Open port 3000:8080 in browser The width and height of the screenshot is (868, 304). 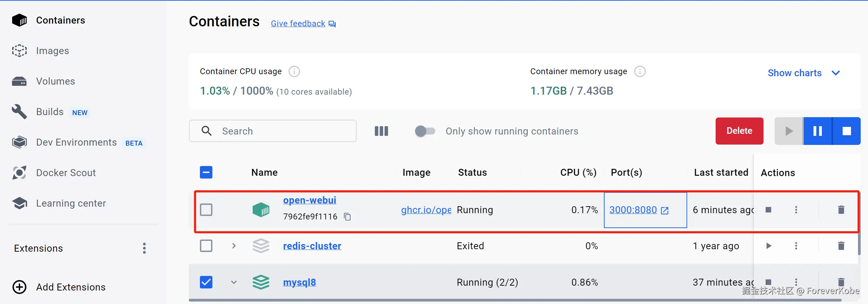point(639,210)
